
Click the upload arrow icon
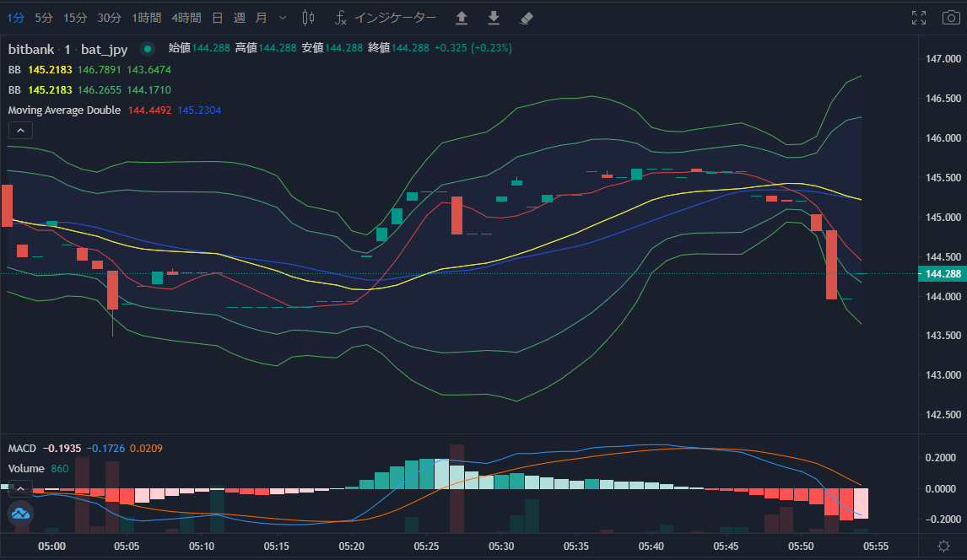point(462,18)
